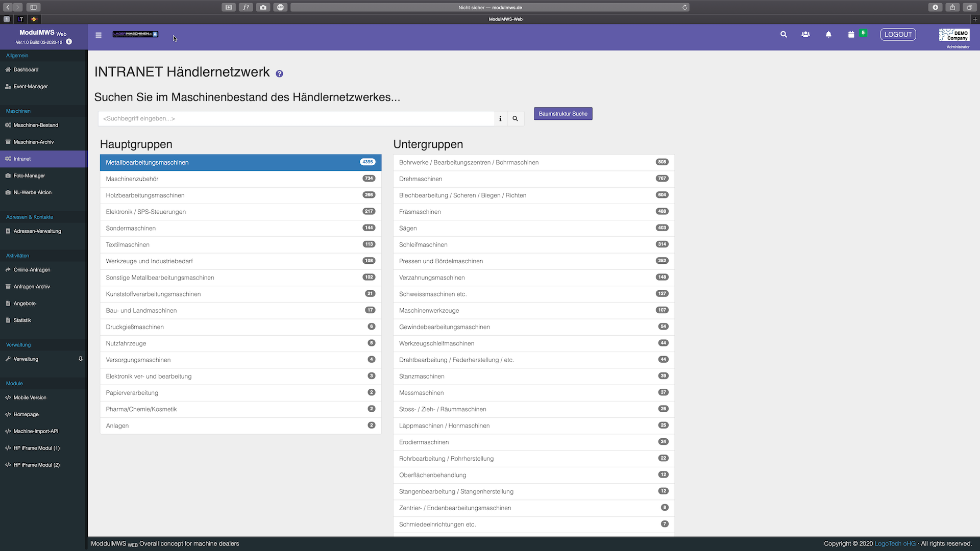Click the LOGOUT button

[898, 35]
